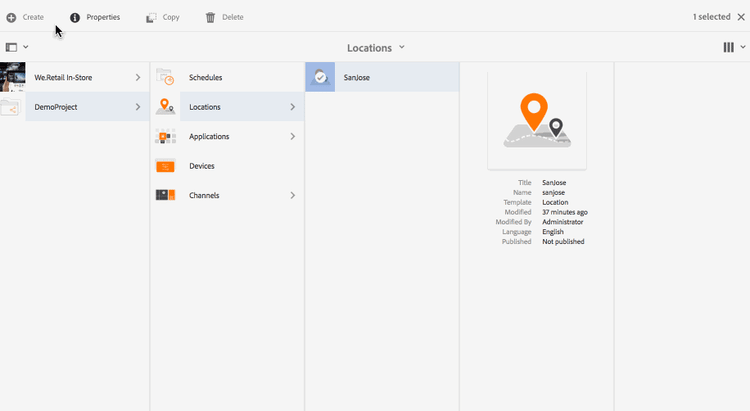Click the Copy icon in toolbar
This screenshot has width=750, height=411.
(x=151, y=18)
